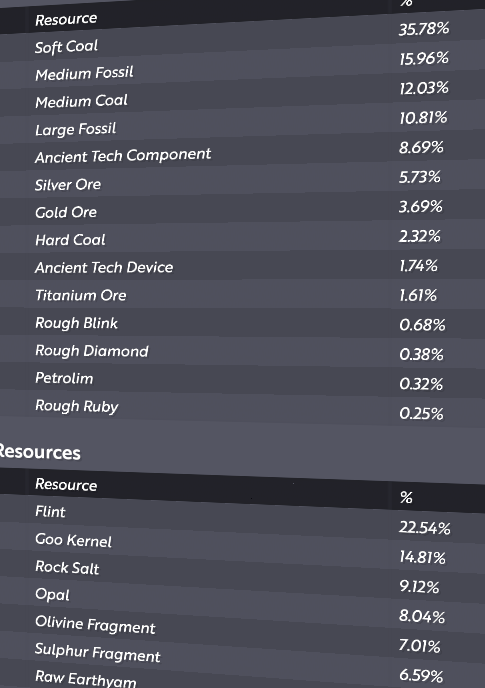The width and height of the screenshot is (485, 688).
Task: Click the Rough Blink resource
Action: click(76, 323)
